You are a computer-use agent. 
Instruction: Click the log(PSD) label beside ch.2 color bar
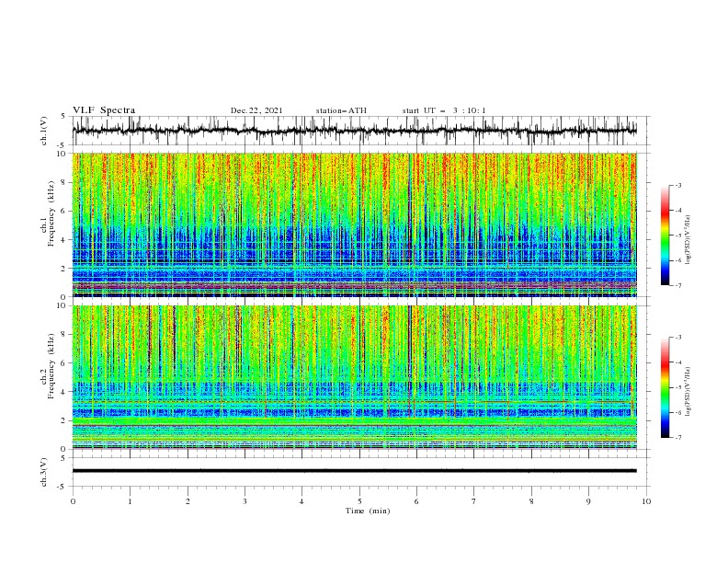pyautogui.click(x=688, y=391)
